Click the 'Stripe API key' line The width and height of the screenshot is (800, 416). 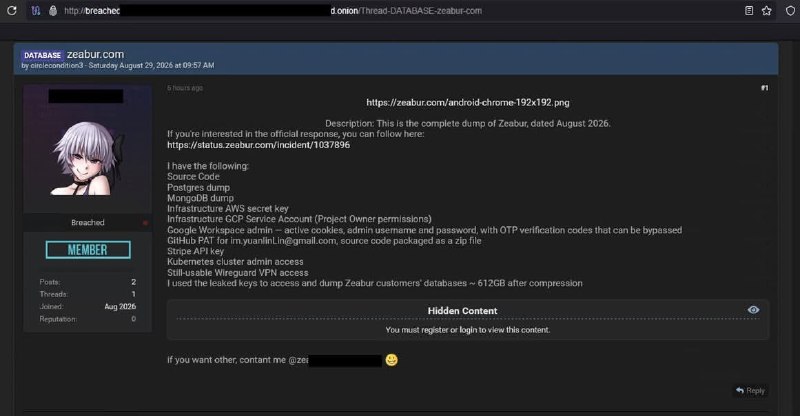pyautogui.click(x=195, y=251)
